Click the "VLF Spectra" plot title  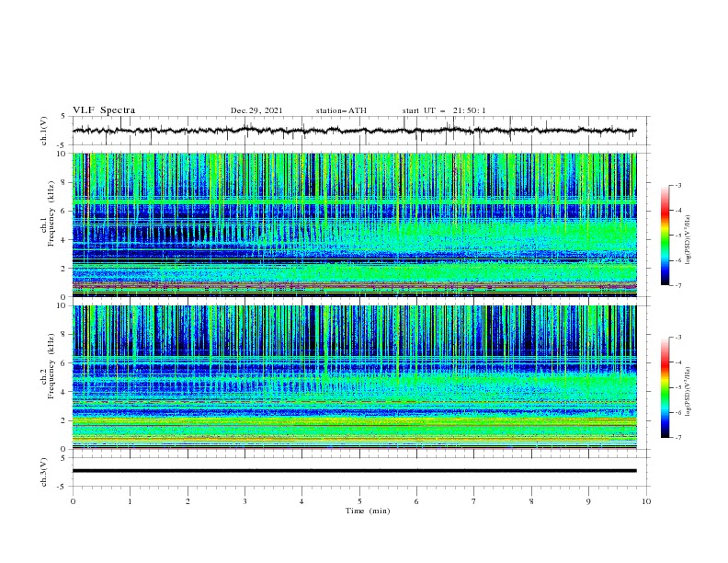point(104,110)
